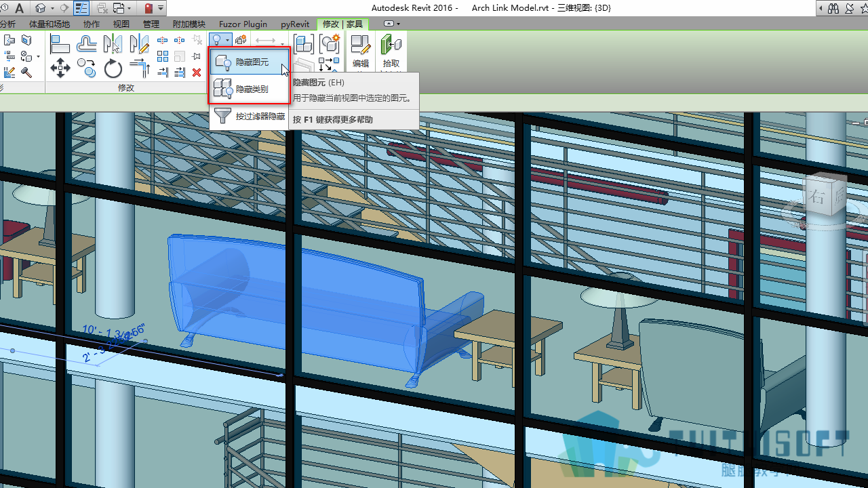Open the Array tool
Viewport: 868px width, 488px height.
click(x=163, y=56)
